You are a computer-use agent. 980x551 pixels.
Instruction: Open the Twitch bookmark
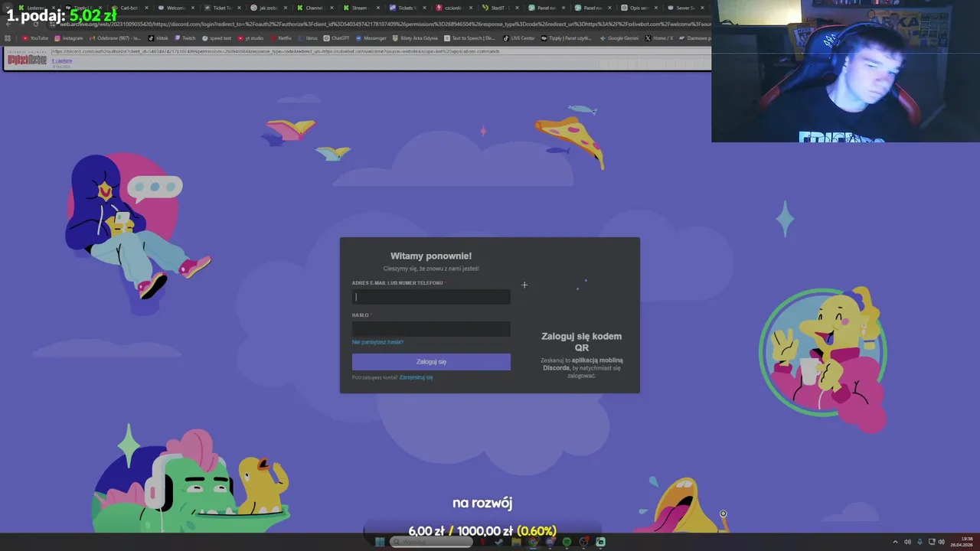point(185,38)
